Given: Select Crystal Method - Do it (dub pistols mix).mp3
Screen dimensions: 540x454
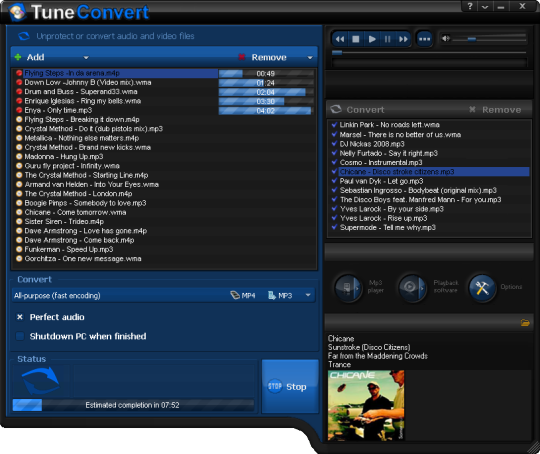Looking at the screenshot, I should click(x=93, y=129).
